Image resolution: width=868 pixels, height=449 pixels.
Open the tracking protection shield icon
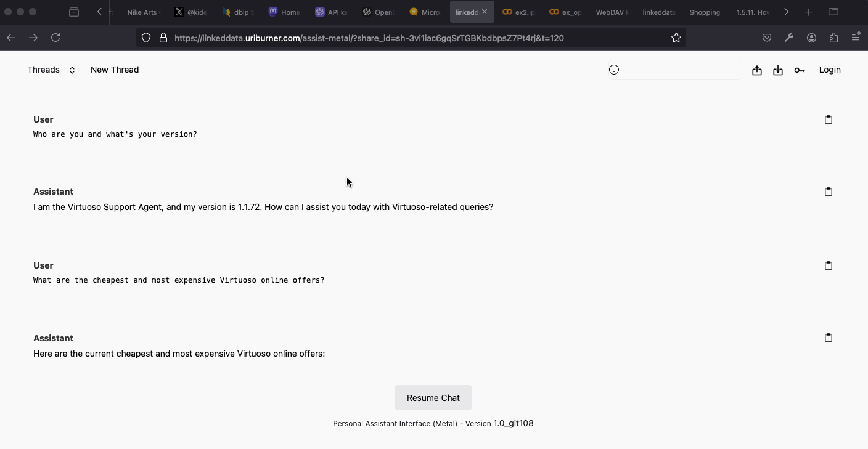click(146, 38)
